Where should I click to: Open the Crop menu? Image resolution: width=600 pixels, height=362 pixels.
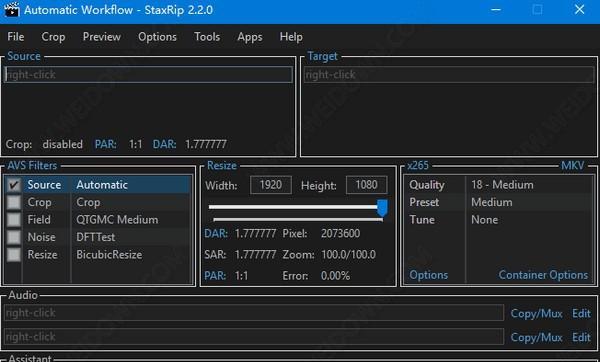(53, 37)
